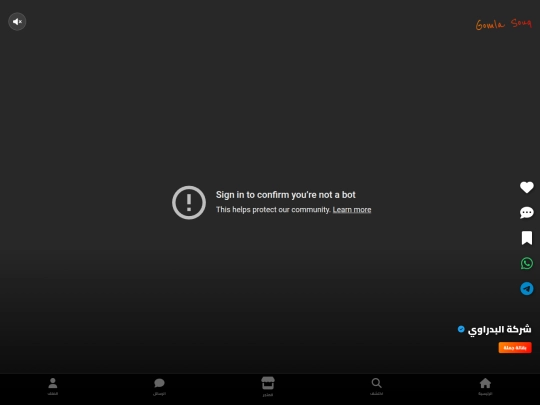Open the Explore search tab
The width and height of the screenshot is (540, 405).
coord(376,386)
